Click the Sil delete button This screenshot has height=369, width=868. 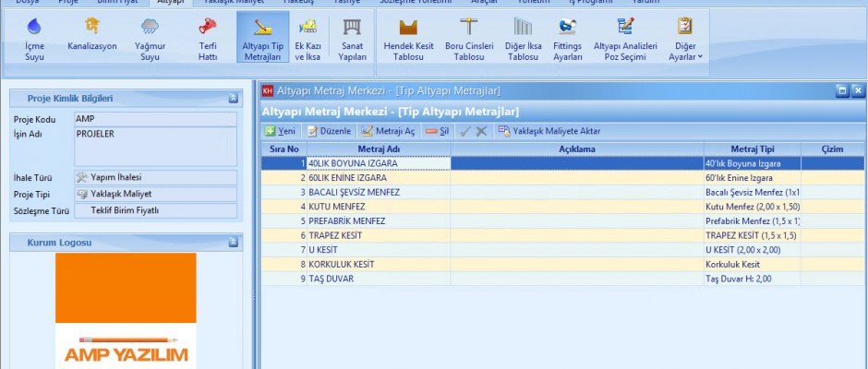437,131
